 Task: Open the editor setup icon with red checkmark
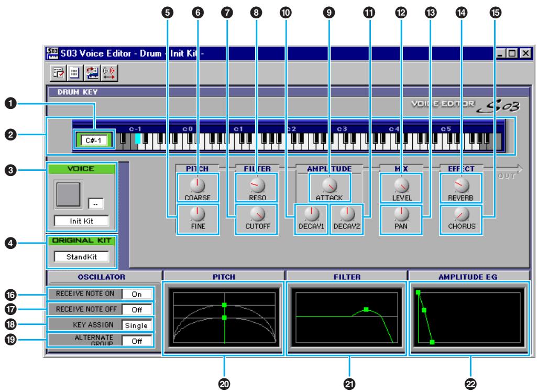click(58, 73)
